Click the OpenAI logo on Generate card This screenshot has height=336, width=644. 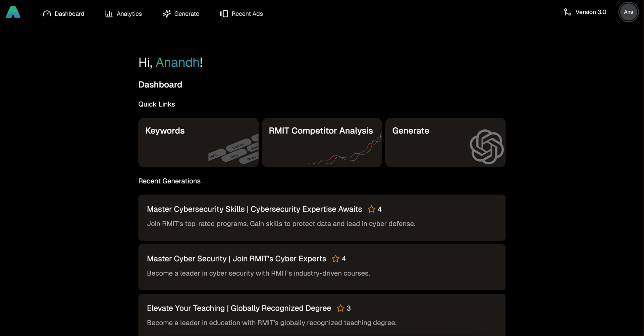[487, 147]
